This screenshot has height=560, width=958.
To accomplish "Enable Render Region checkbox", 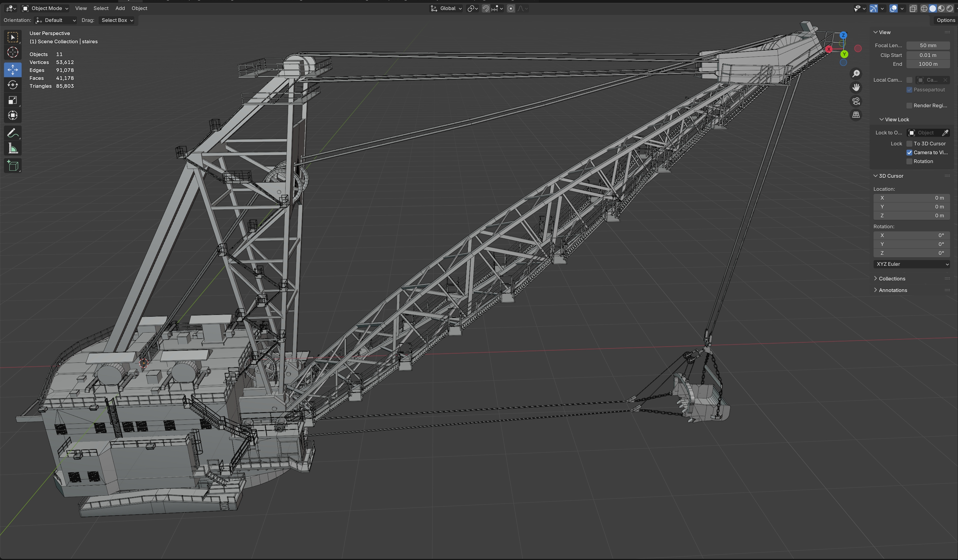I will pos(909,106).
